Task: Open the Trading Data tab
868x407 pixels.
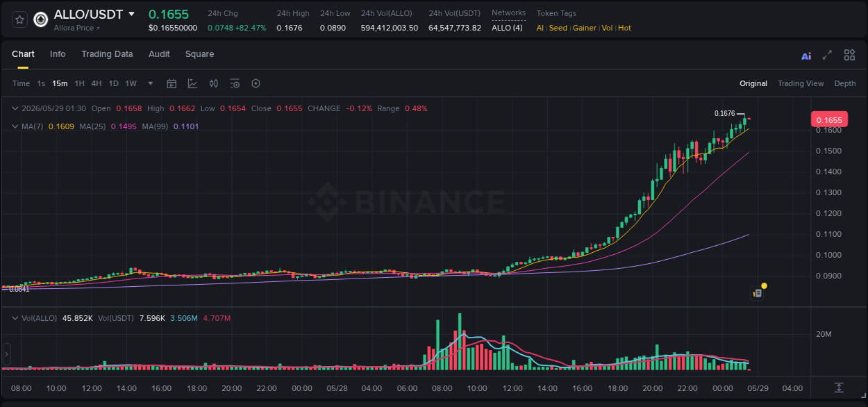Action: point(107,54)
